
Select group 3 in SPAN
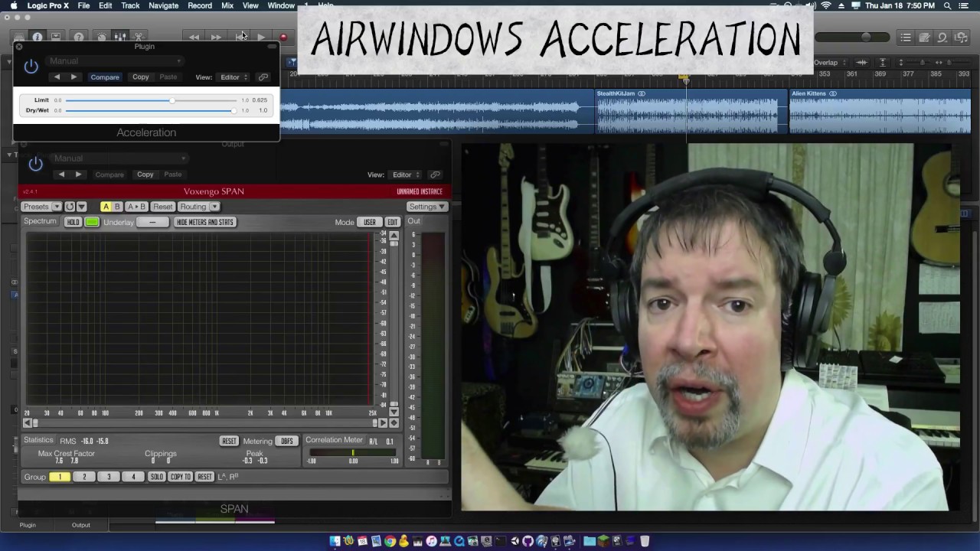pos(109,477)
